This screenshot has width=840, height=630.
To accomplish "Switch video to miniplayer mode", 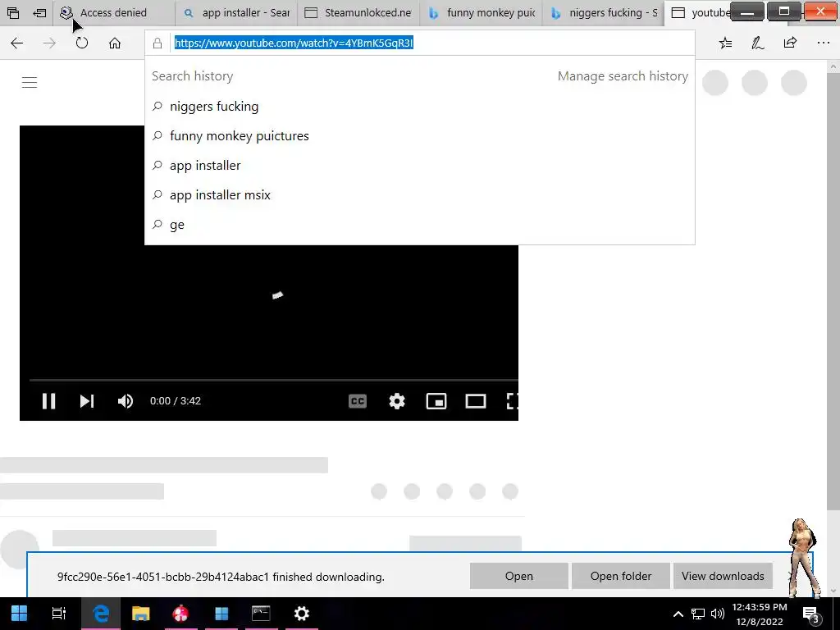I will pos(436,400).
